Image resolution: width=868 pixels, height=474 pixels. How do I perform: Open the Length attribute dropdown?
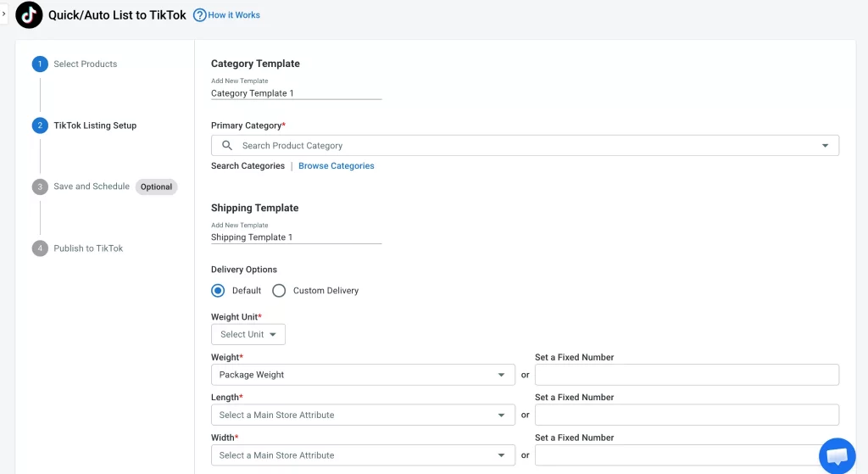[363, 415]
